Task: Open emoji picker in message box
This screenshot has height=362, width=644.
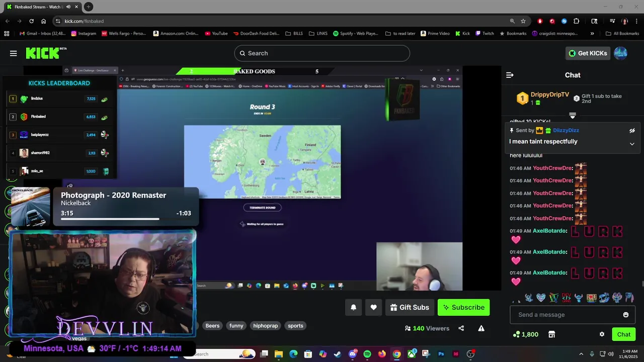Action: [x=626, y=315]
